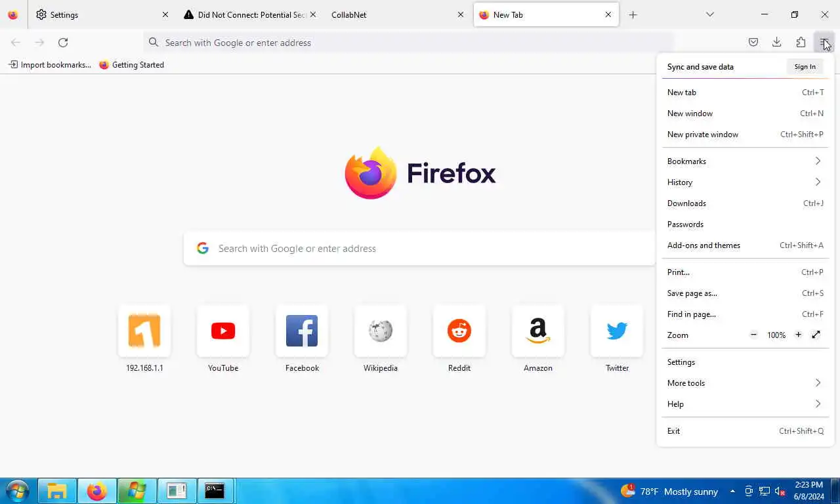Open the Command Prompt taskbar icon
The height and width of the screenshot is (504, 840).
tap(215, 491)
